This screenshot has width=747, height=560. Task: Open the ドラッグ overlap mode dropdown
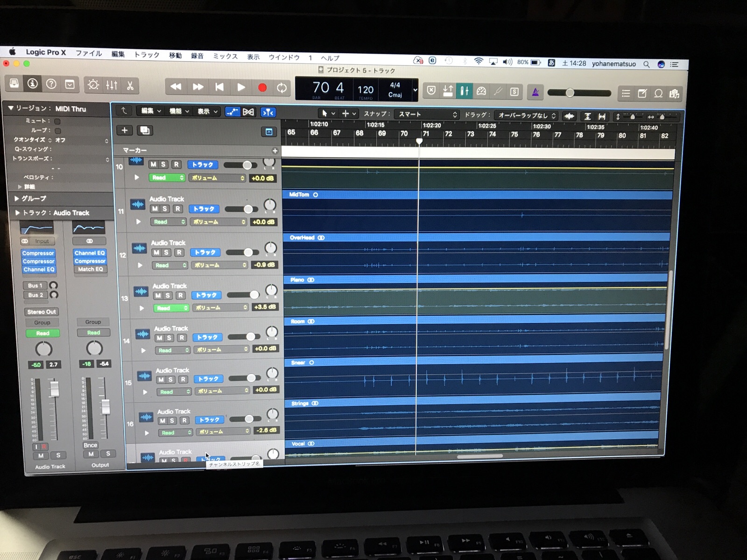[x=527, y=115]
